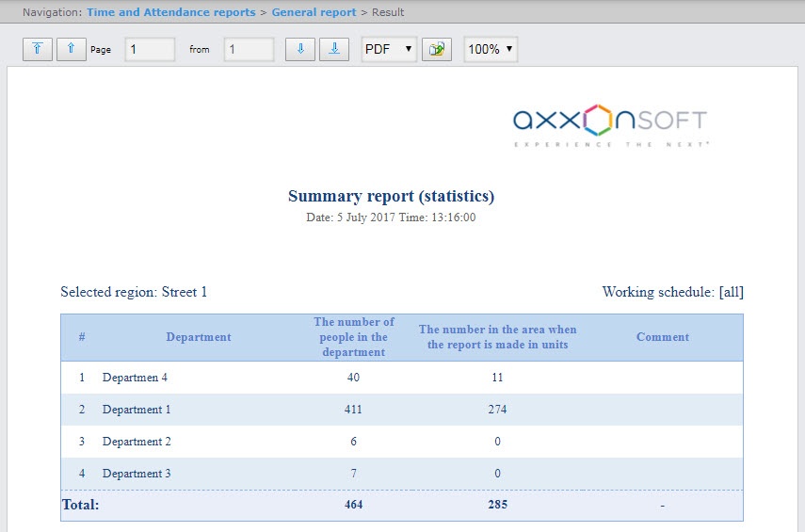
Task: Open the 100% zoom level dropdown
Action: point(490,49)
